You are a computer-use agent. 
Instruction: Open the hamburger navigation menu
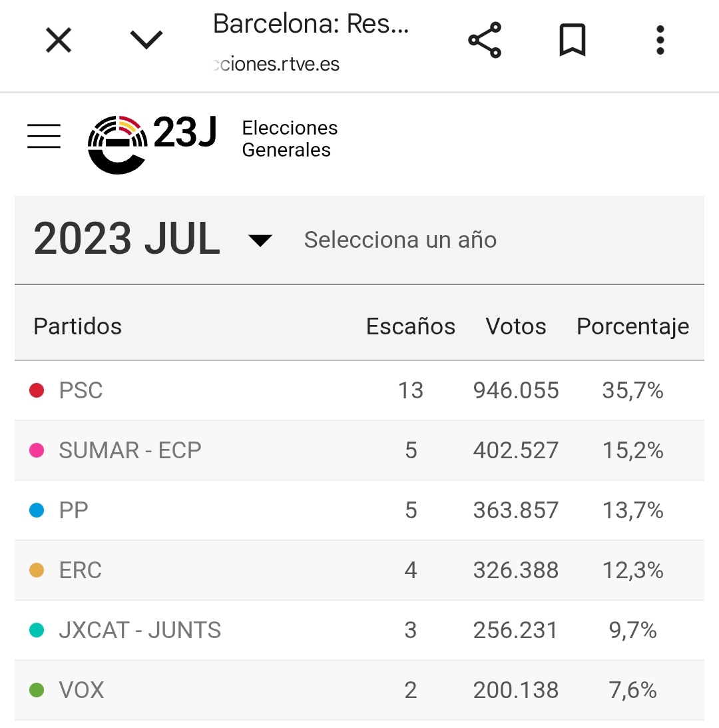(x=44, y=136)
